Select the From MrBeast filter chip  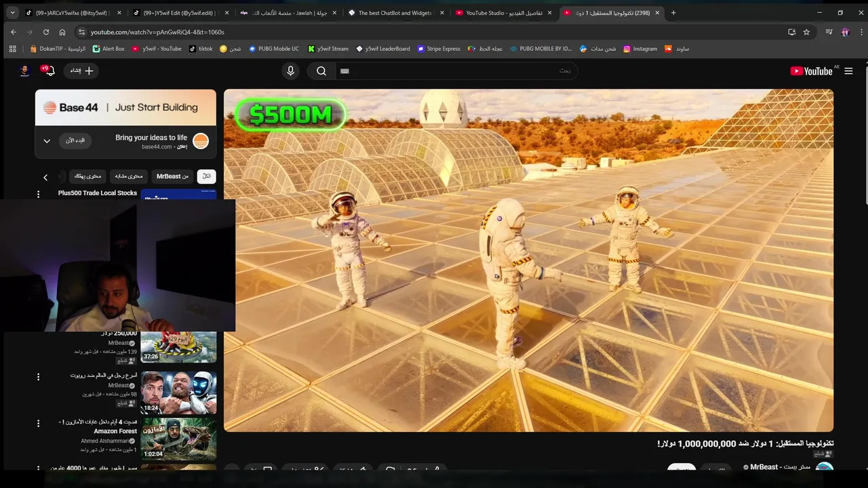[172, 176]
